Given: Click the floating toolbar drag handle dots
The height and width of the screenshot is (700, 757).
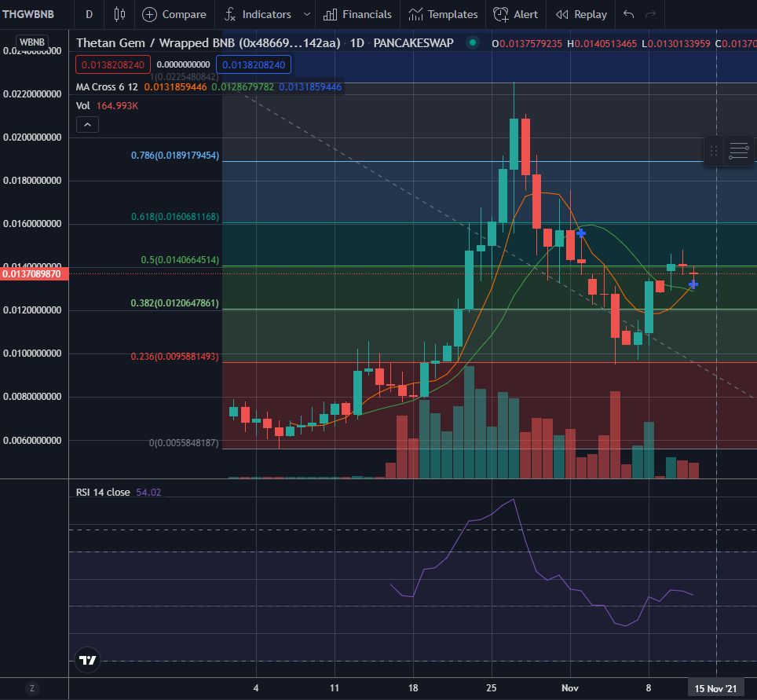Looking at the screenshot, I should tap(714, 151).
